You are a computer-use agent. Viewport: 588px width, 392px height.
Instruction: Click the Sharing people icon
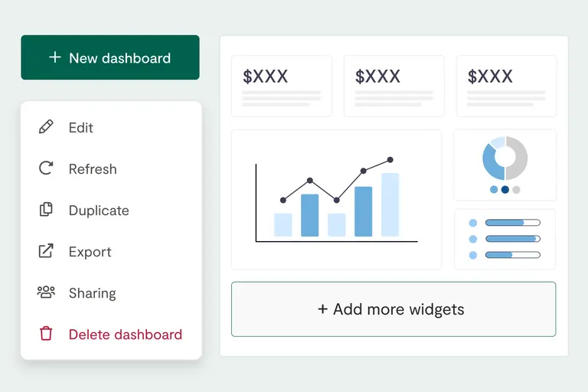point(46,292)
